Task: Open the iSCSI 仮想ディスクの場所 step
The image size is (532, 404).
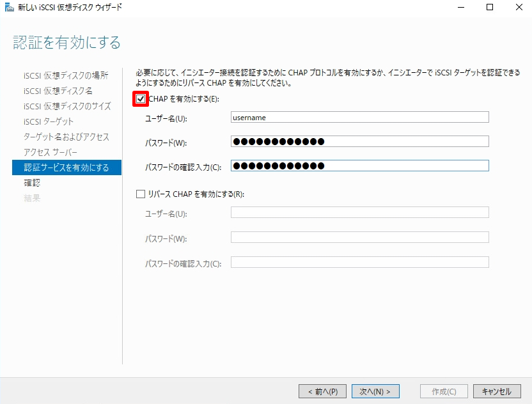Action: pyautogui.click(x=66, y=75)
